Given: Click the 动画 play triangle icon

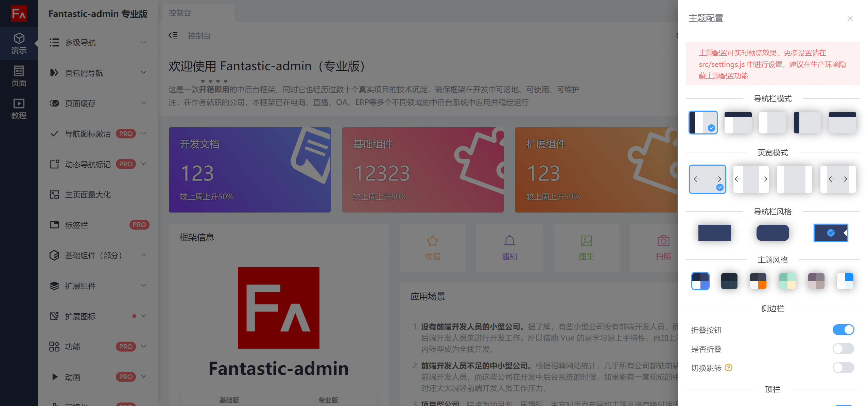Looking at the screenshot, I should tap(54, 377).
